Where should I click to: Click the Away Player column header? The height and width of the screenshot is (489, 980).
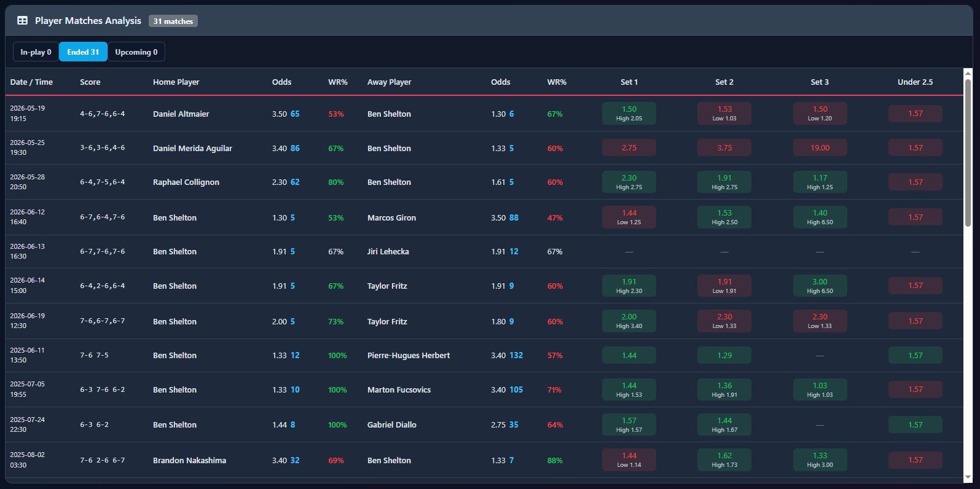[390, 82]
